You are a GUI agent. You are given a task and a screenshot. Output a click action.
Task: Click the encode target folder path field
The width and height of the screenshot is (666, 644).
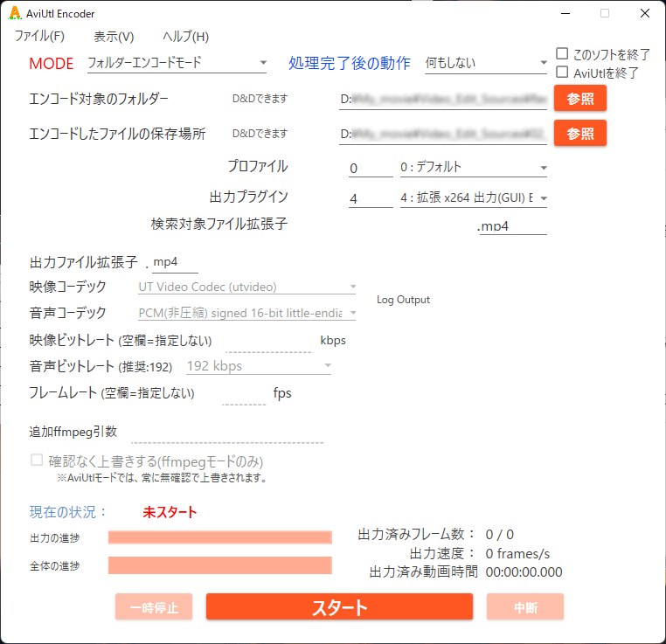tap(443, 99)
